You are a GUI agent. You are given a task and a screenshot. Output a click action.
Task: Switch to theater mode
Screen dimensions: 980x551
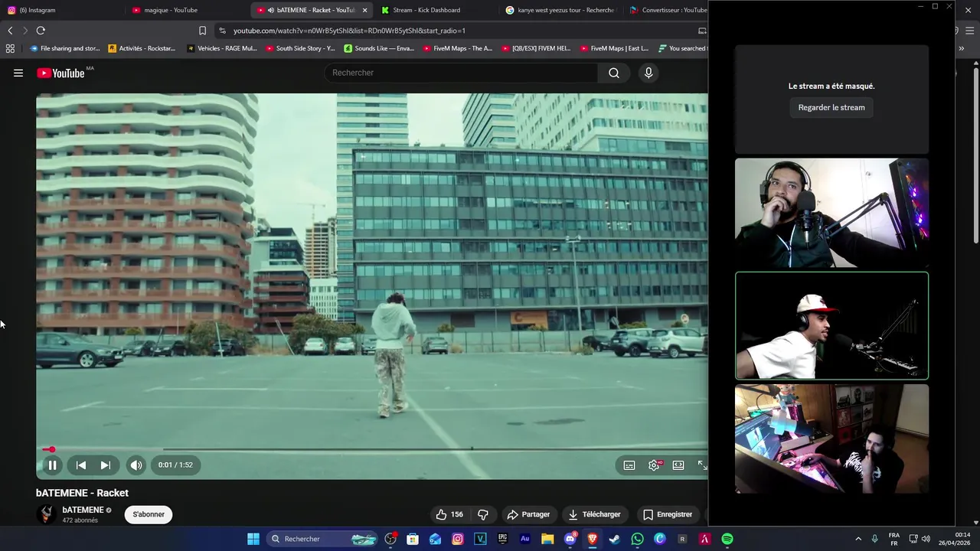tap(678, 465)
